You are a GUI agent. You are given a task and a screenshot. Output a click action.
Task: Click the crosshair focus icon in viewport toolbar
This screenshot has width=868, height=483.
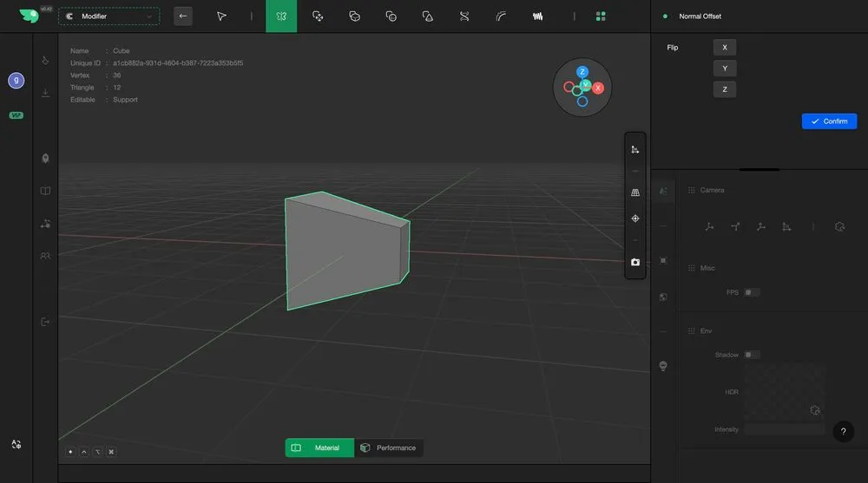(x=635, y=219)
